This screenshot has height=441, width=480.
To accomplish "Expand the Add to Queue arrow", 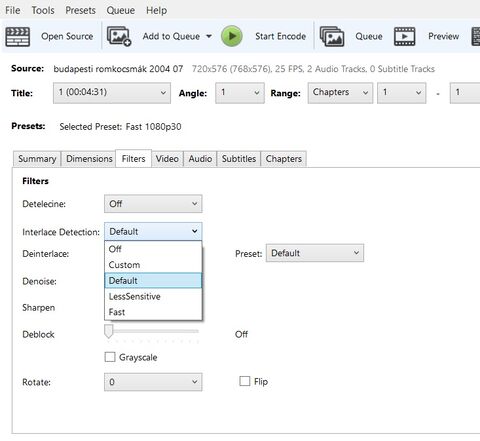I will tap(209, 36).
